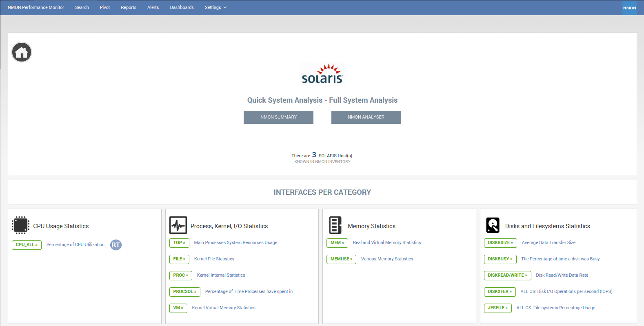Screen dimensions: 644x326
Task: Click File systems Percentage Usage link
Action: (x=556, y=308)
